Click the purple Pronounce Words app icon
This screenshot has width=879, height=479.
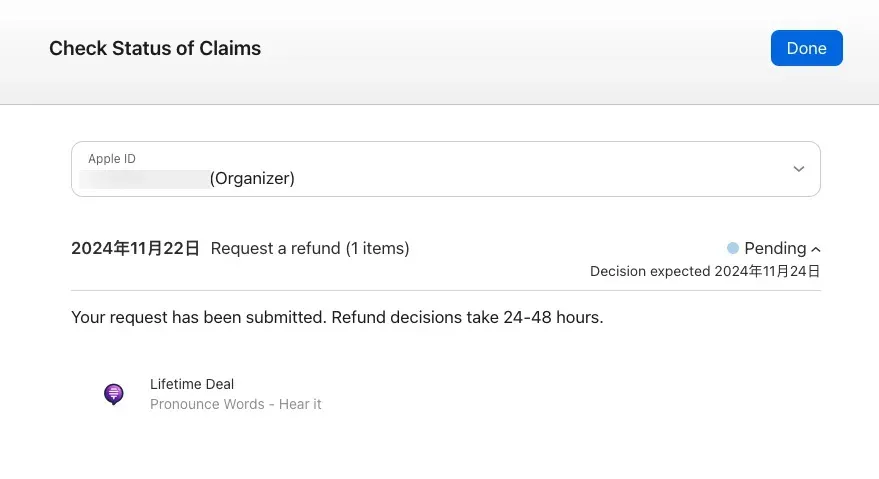(x=114, y=394)
